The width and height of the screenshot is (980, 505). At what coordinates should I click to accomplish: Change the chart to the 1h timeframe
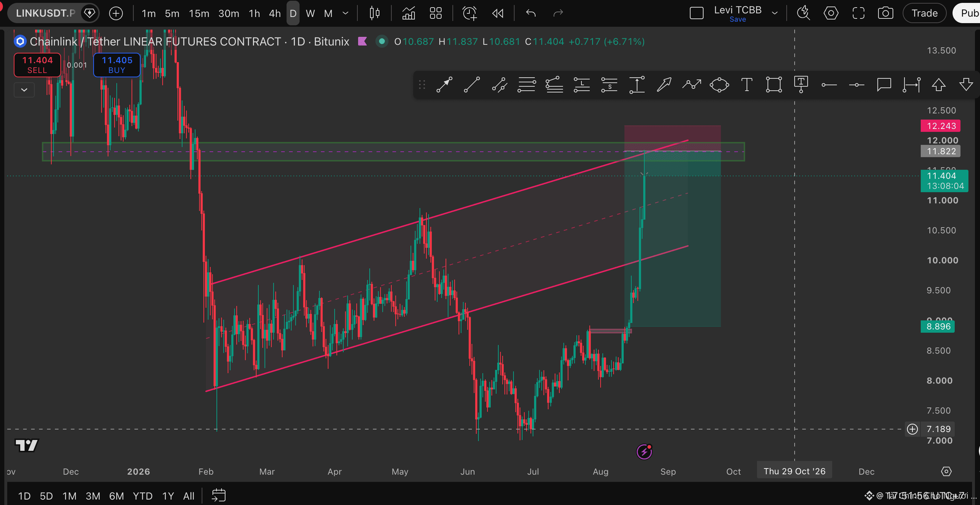[x=254, y=13]
